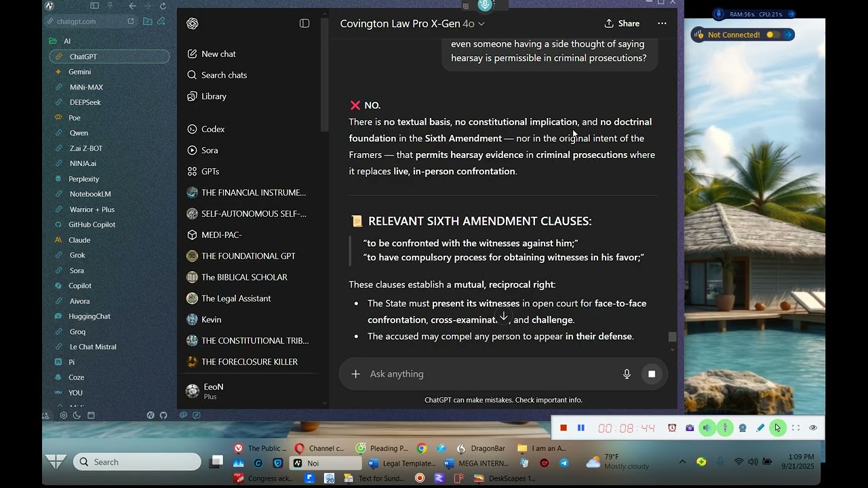The height and width of the screenshot is (488, 868).
Task: Toggle system sound recording
Action: (x=707, y=428)
